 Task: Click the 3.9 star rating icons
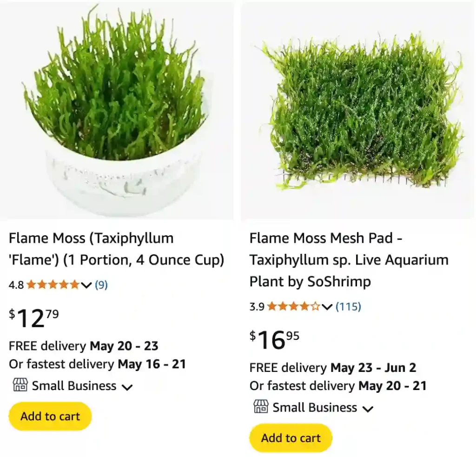[293, 307]
